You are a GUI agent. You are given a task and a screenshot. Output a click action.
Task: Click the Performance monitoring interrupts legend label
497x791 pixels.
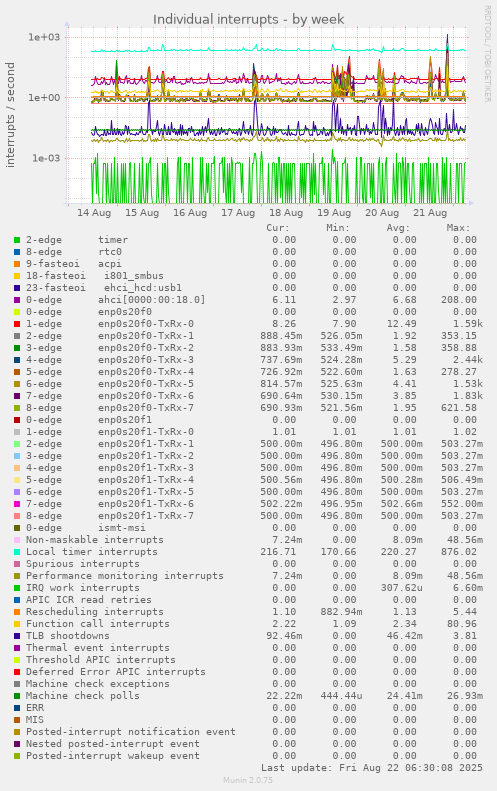click(125, 576)
